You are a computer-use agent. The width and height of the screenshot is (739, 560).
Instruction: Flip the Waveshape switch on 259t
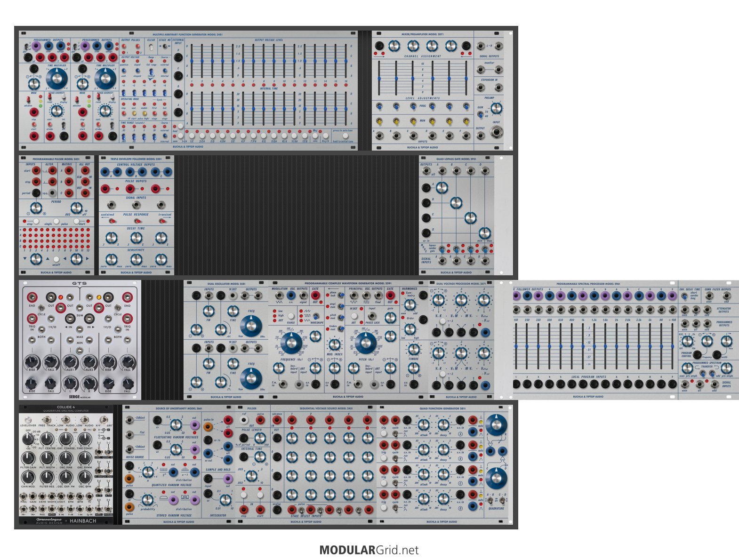[316, 316]
